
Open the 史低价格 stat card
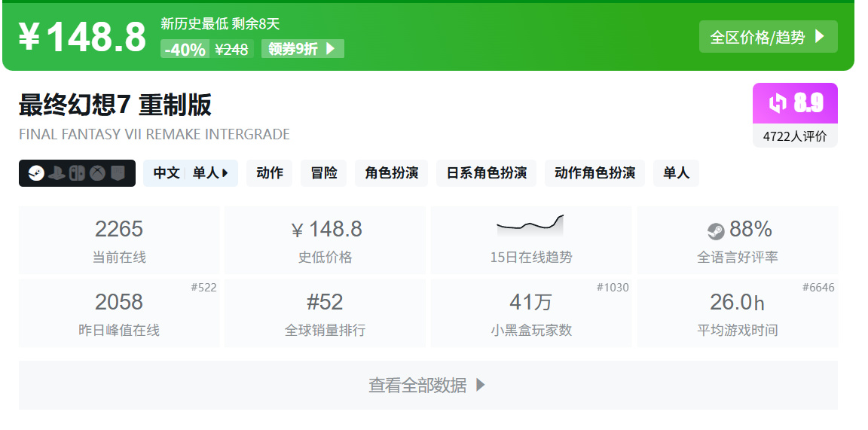click(x=325, y=240)
